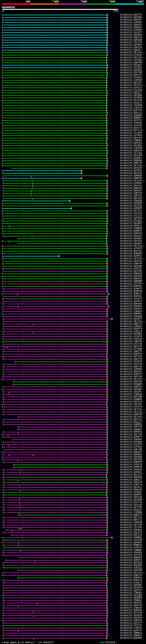
Task: Click label UniRef100_B9GKM9
Action: point(131,638)
